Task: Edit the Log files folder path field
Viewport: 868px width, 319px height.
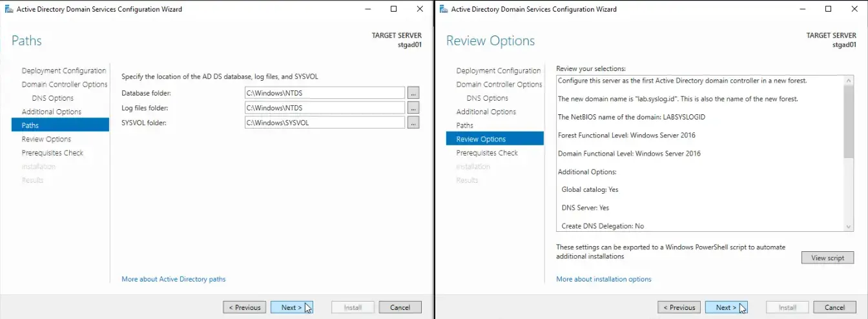Action: 325,108
